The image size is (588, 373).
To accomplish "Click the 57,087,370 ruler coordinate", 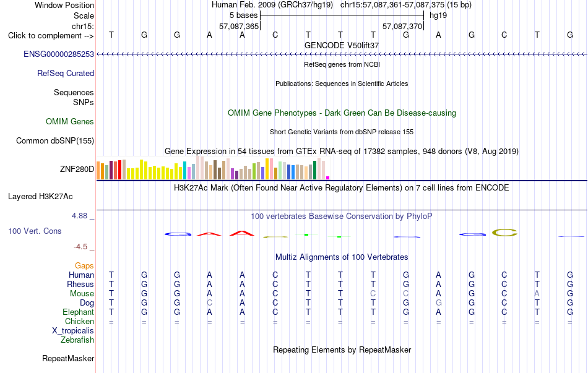I will coord(402,26).
